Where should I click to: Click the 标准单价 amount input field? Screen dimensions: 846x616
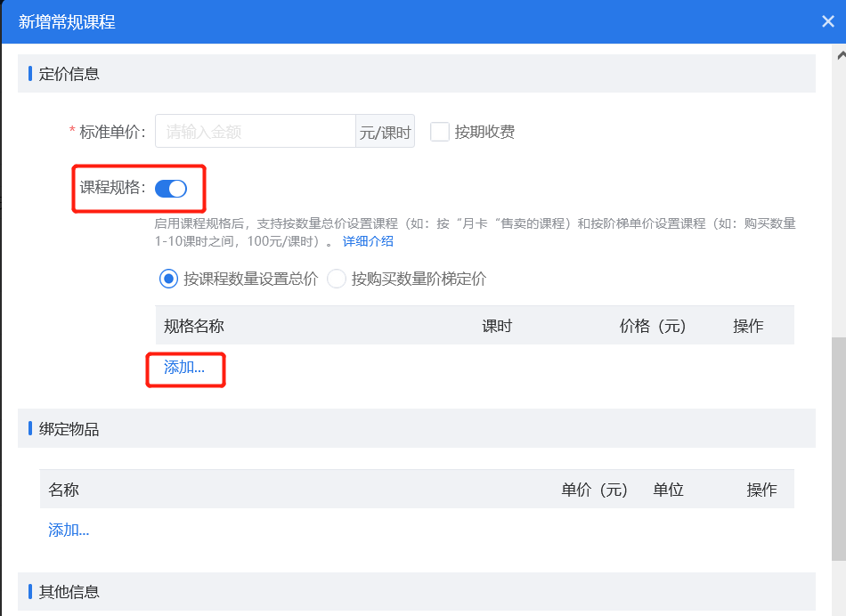[x=254, y=130]
